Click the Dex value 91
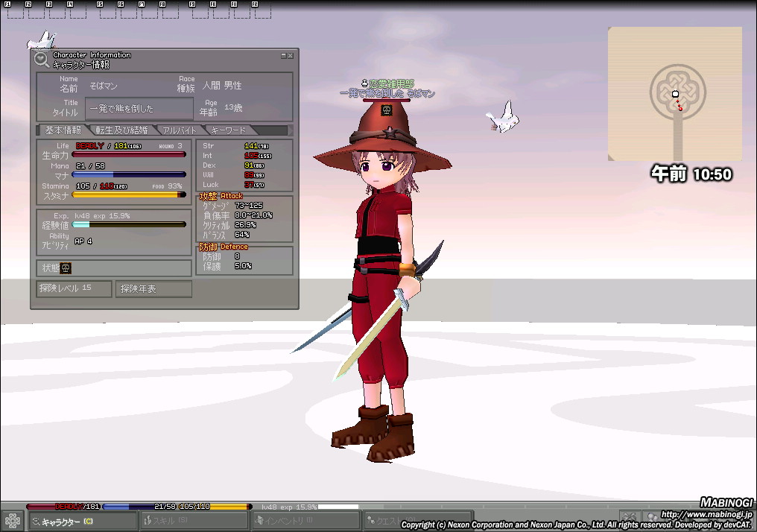The height and width of the screenshot is (532, 757). pyautogui.click(x=249, y=165)
